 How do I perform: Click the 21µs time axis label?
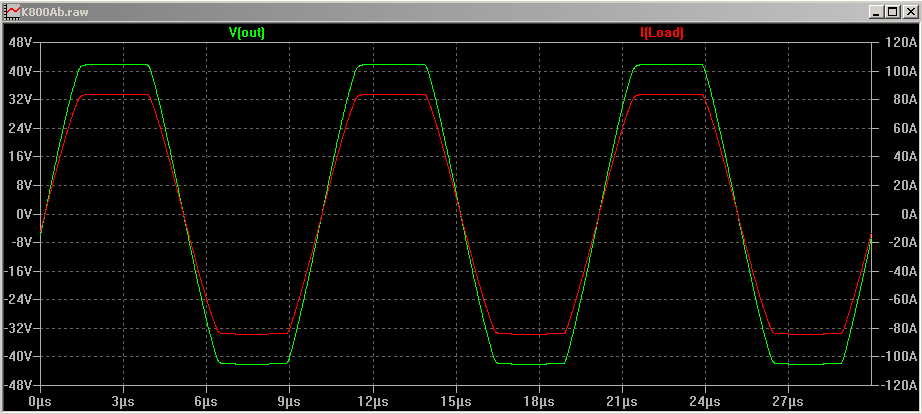coord(622,403)
